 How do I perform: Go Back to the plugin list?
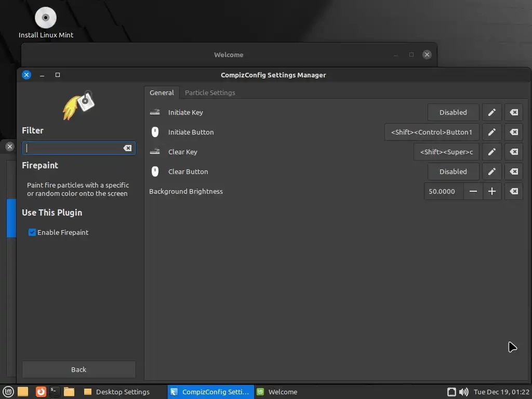[79, 369]
